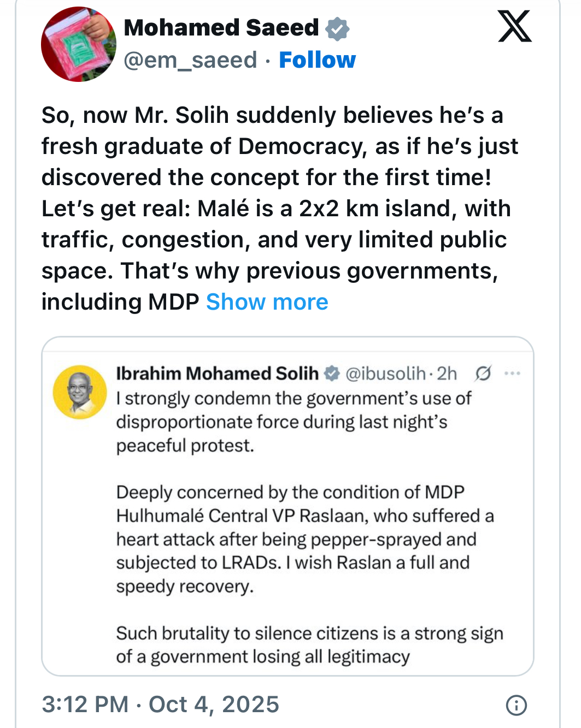Open the three-dot menu on quoted post
Image resolution: width=581 pixels, height=728 pixels.
(512, 374)
